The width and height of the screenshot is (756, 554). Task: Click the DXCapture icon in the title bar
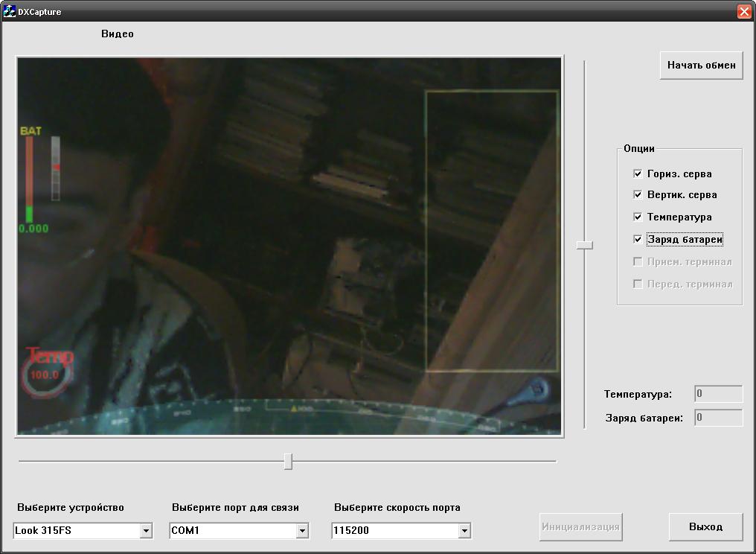(9, 11)
